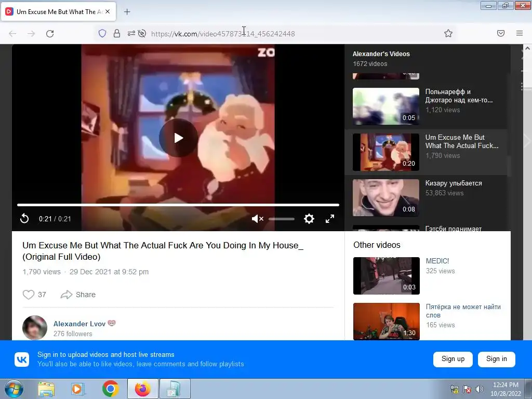Image resolution: width=532 pixels, height=399 pixels.
Task: Launch media player from taskbar
Action: coord(78,389)
